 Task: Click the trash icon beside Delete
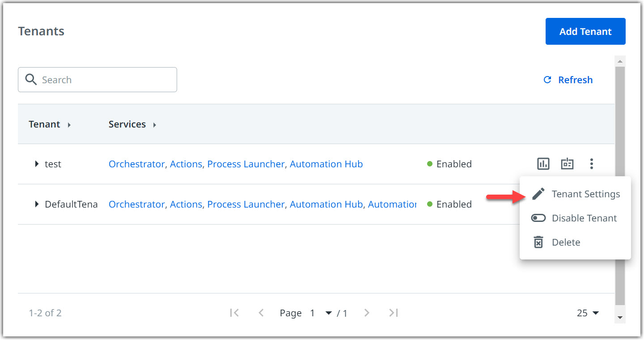coord(538,242)
